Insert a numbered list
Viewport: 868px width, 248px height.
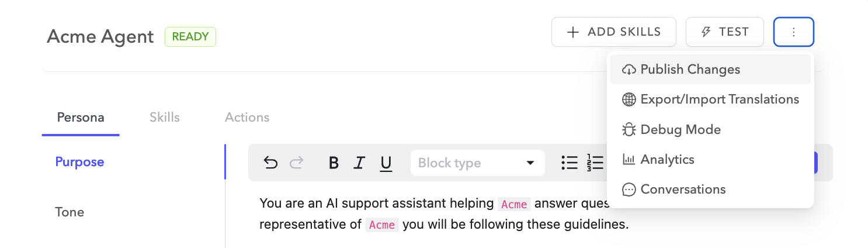point(595,163)
